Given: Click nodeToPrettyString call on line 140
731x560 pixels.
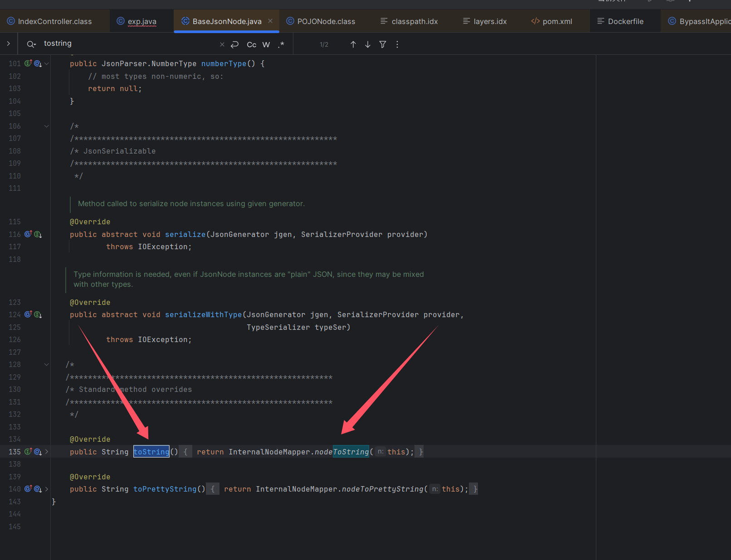Looking at the screenshot, I should [382, 489].
